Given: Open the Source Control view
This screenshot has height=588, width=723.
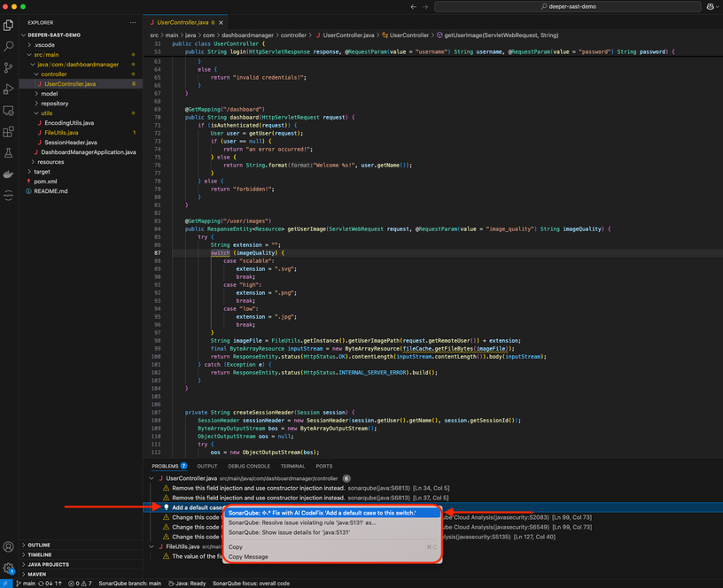Looking at the screenshot, I should pyautogui.click(x=10, y=68).
